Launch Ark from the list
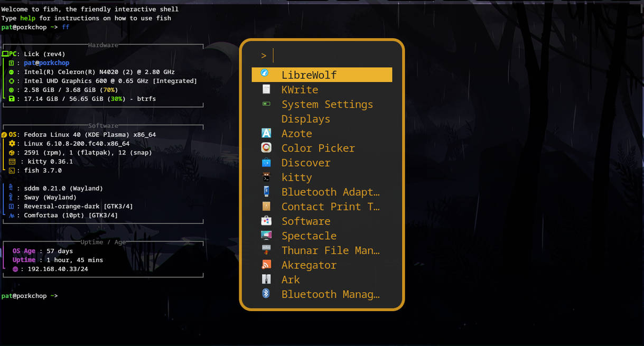 tap(322, 279)
